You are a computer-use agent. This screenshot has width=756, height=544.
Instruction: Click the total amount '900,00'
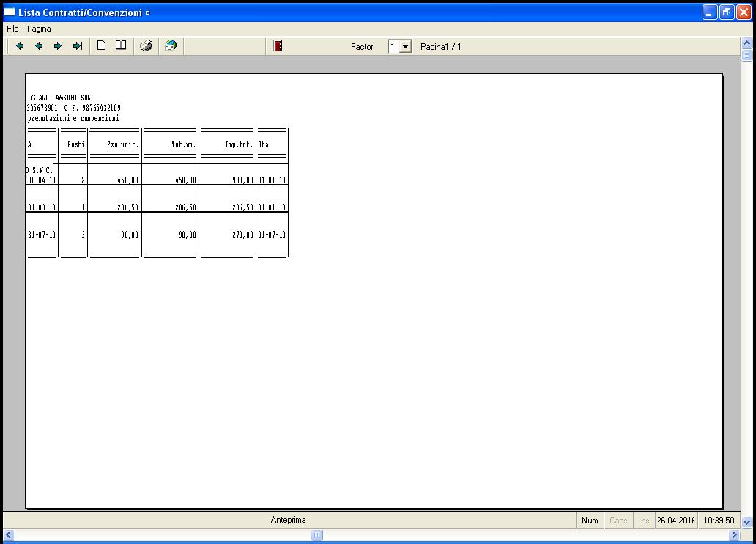(243, 180)
